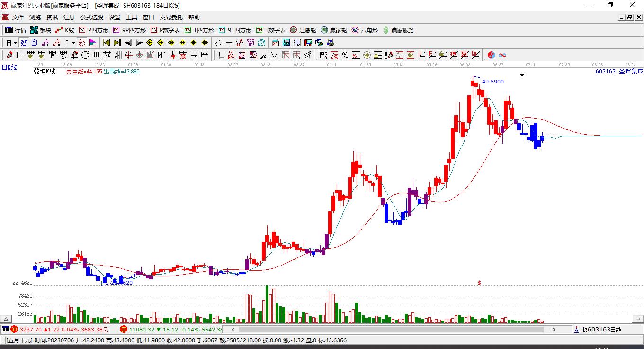Select the crosshair plus cursor tool
Screen dimensions: 644x349
pyautogui.click(x=229, y=43)
